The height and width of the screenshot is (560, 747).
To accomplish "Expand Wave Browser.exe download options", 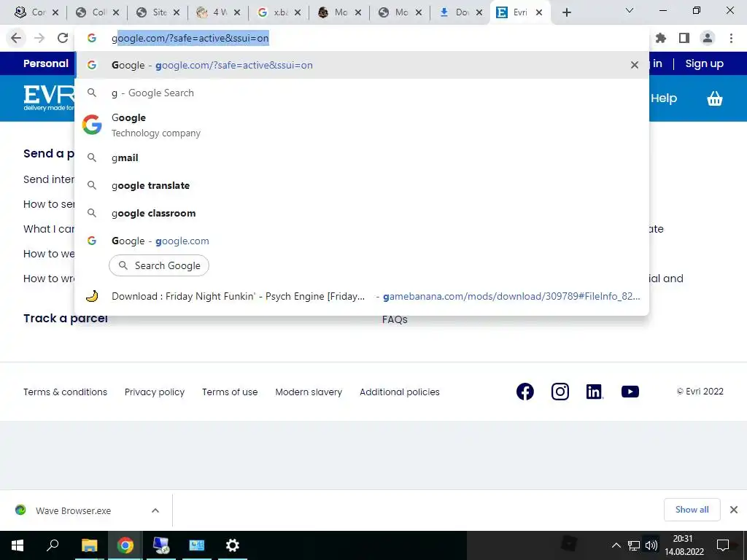I will coord(155,510).
